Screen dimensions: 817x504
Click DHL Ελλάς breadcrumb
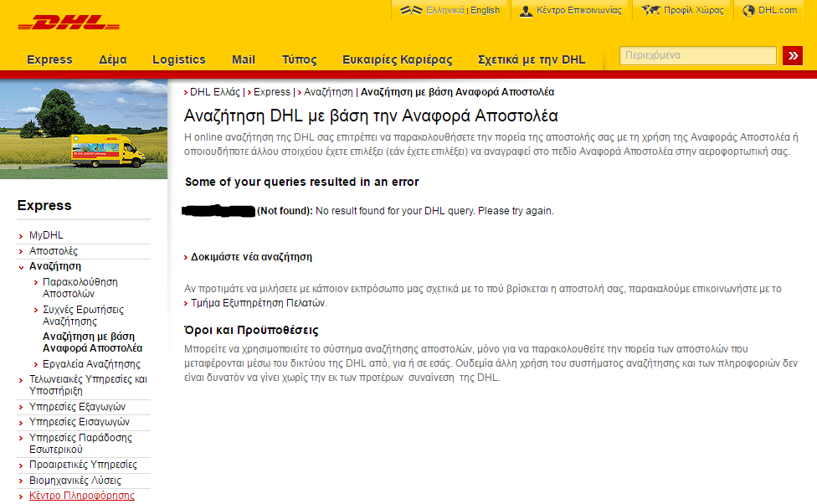point(214,92)
